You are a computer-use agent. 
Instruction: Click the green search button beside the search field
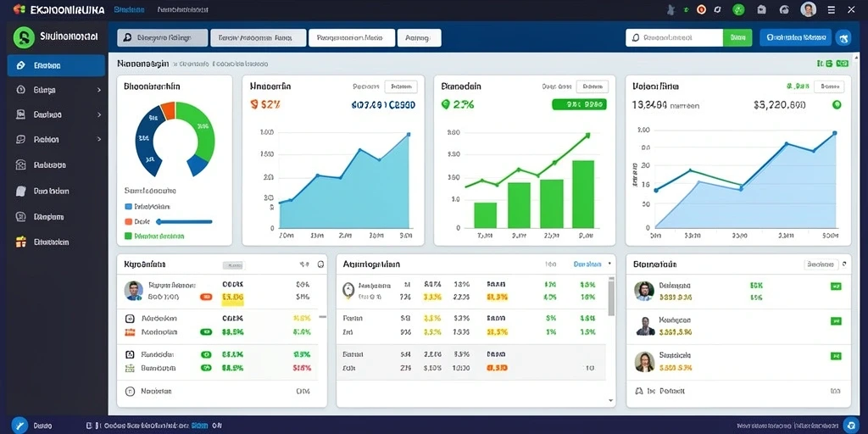737,37
